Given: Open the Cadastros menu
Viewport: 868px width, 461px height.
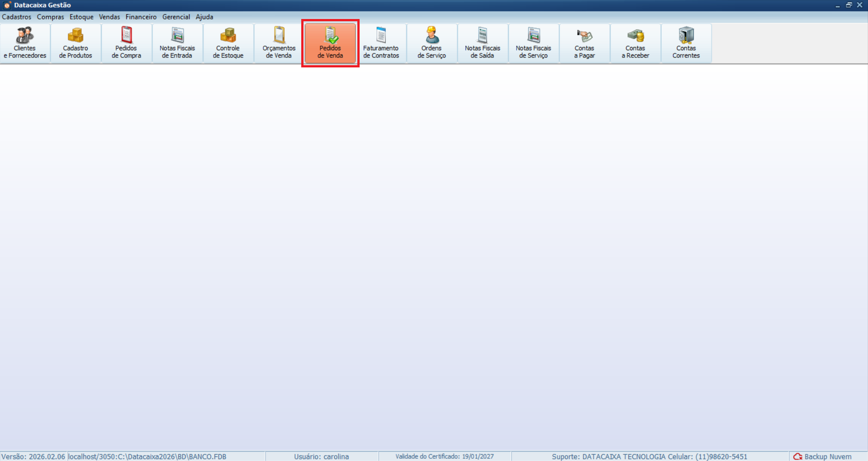Looking at the screenshot, I should [17, 17].
